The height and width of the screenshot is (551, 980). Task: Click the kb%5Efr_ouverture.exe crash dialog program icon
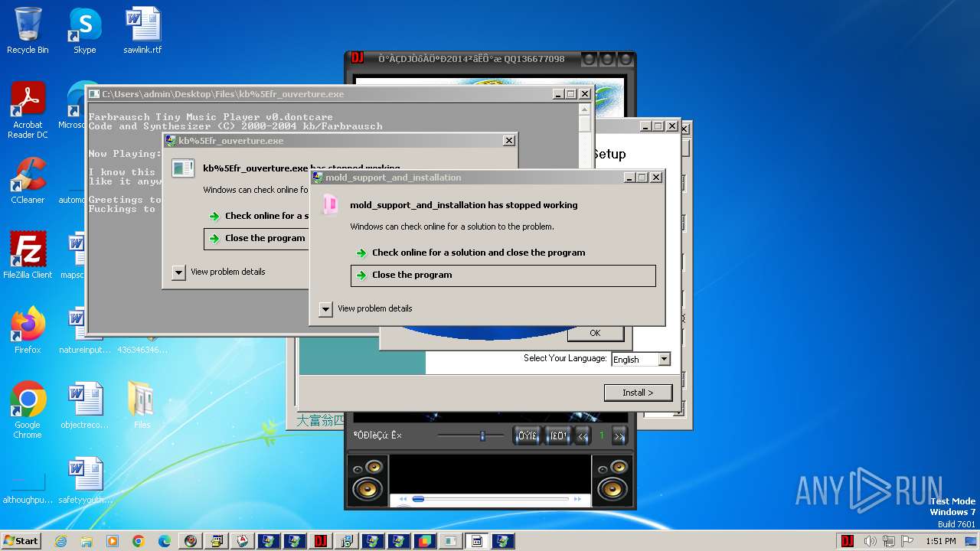pos(183,168)
